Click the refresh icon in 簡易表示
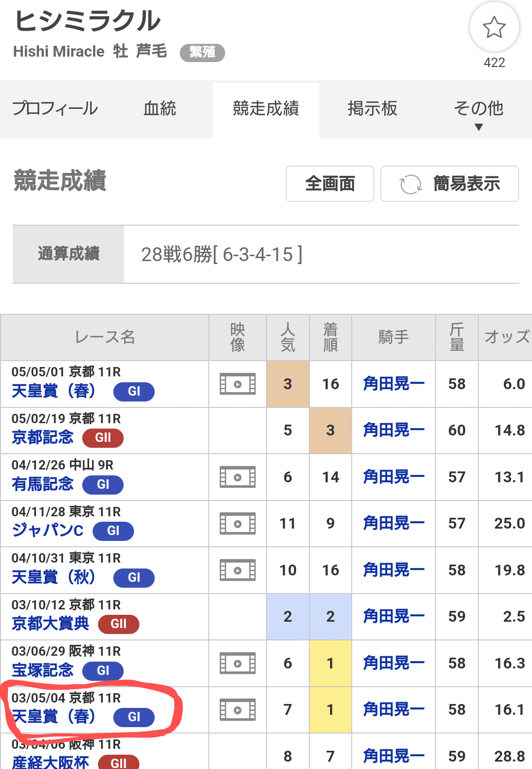 click(x=410, y=184)
